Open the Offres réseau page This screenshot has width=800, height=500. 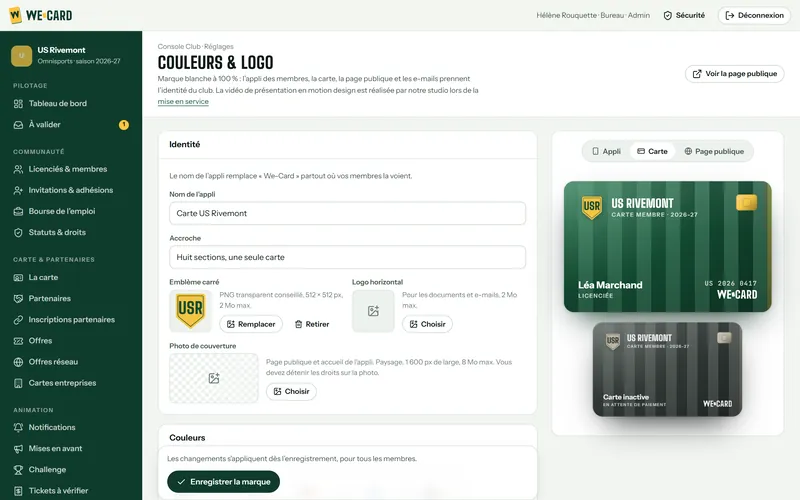71,362
